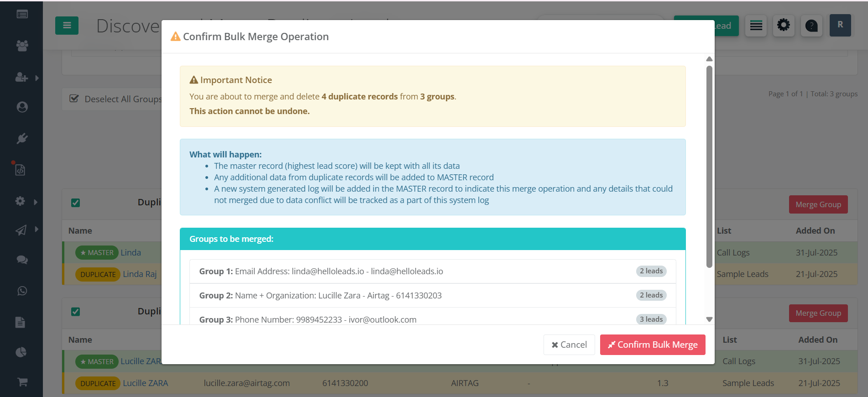Expand the add user sidebar submenu arrow
This screenshot has height=397, width=868.
pyautogui.click(x=37, y=78)
